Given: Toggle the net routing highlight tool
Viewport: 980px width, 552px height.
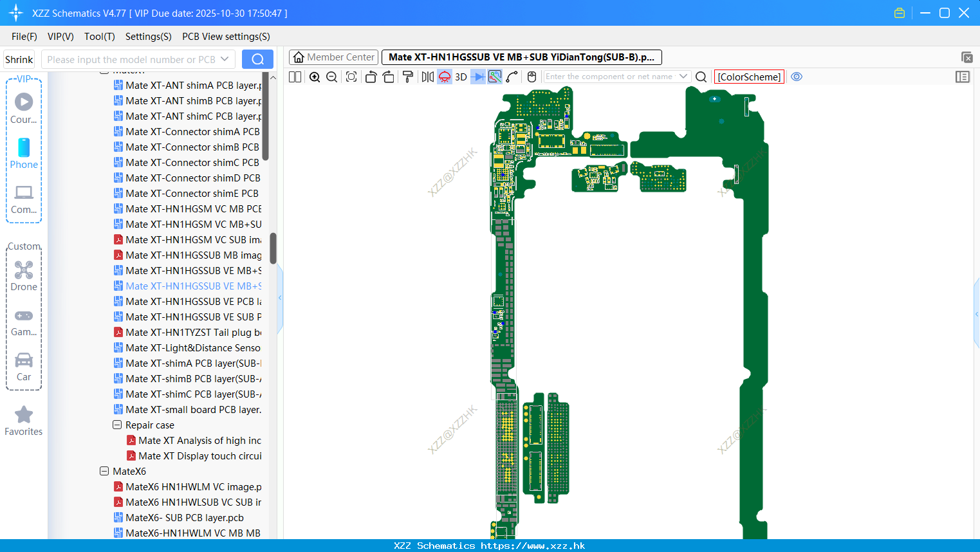Looking at the screenshot, I should point(495,77).
